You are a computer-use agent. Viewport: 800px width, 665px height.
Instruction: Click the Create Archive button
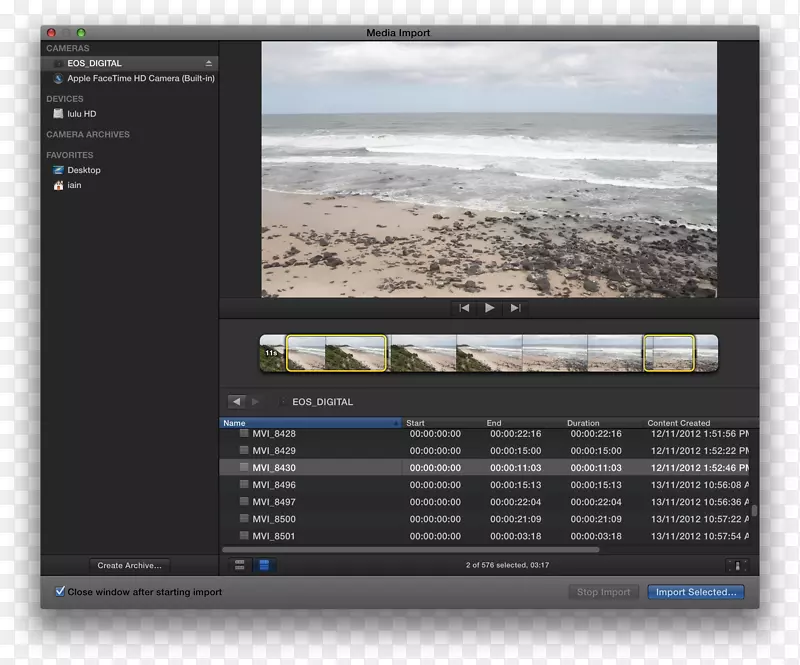tap(130, 565)
